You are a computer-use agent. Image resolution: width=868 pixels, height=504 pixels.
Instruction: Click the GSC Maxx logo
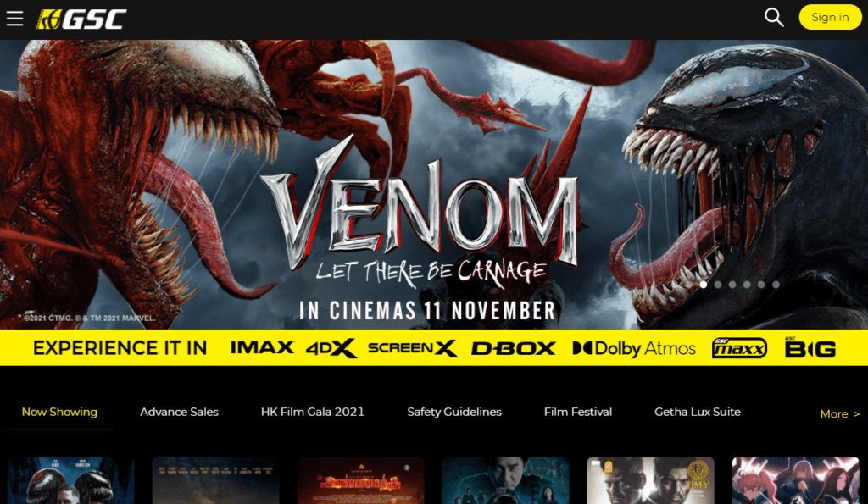click(x=739, y=348)
